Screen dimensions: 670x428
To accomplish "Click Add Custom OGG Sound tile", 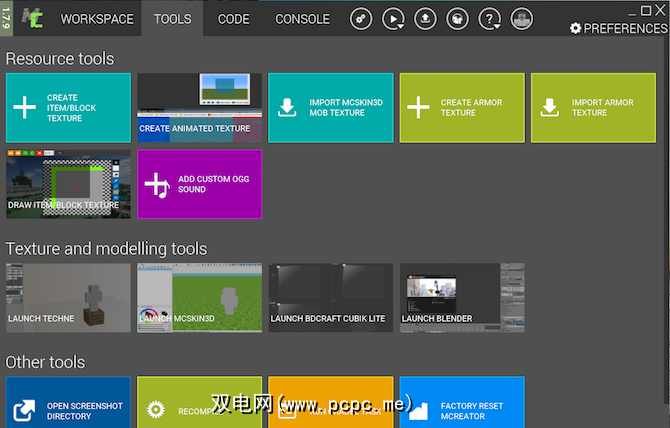I will click(199, 184).
